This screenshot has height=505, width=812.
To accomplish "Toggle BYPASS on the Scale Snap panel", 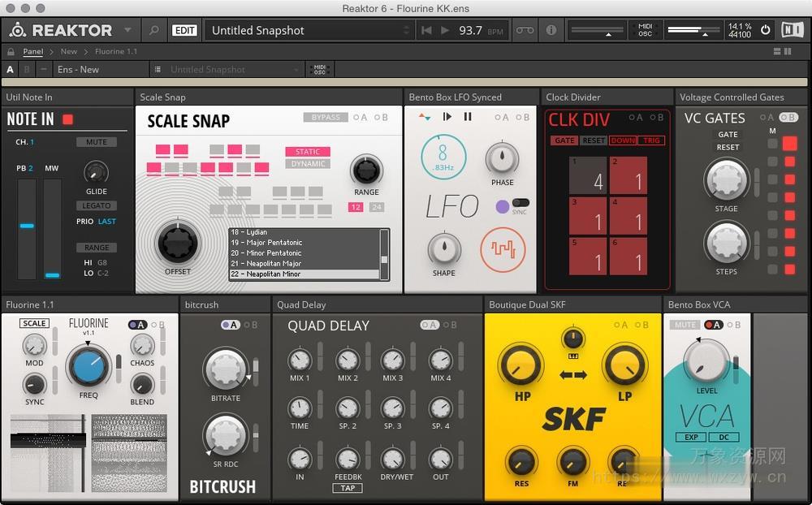I will (x=324, y=117).
